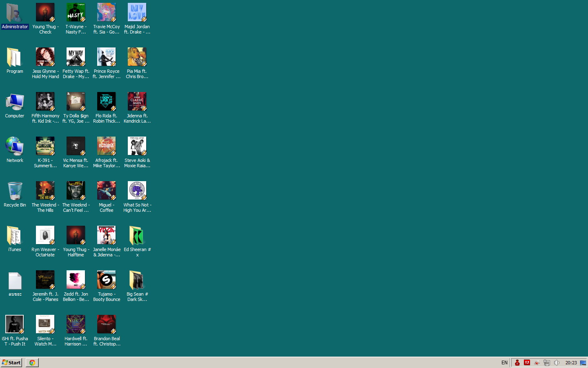Screen dimensions: 588x368
Task: Click Fetty Wap ft. Drake track icon
Action: coord(76,63)
